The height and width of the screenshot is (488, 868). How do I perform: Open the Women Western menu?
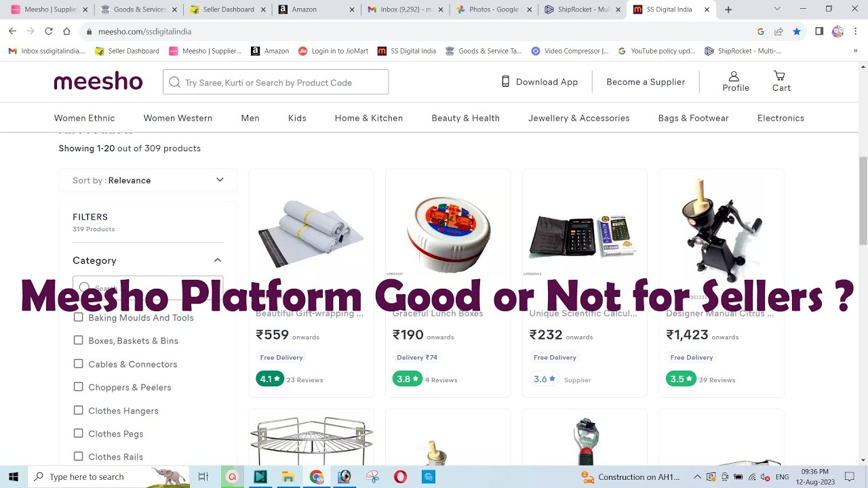(x=178, y=118)
